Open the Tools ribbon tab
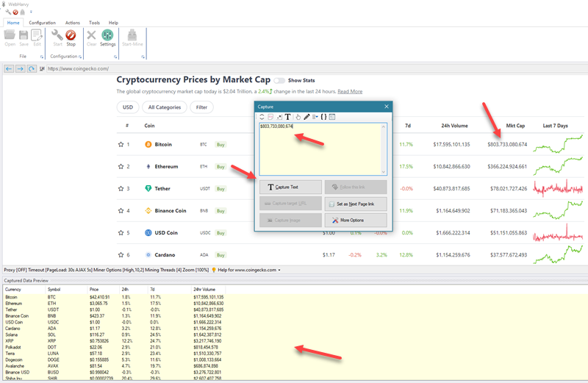The image size is (588, 383). (94, 23)
